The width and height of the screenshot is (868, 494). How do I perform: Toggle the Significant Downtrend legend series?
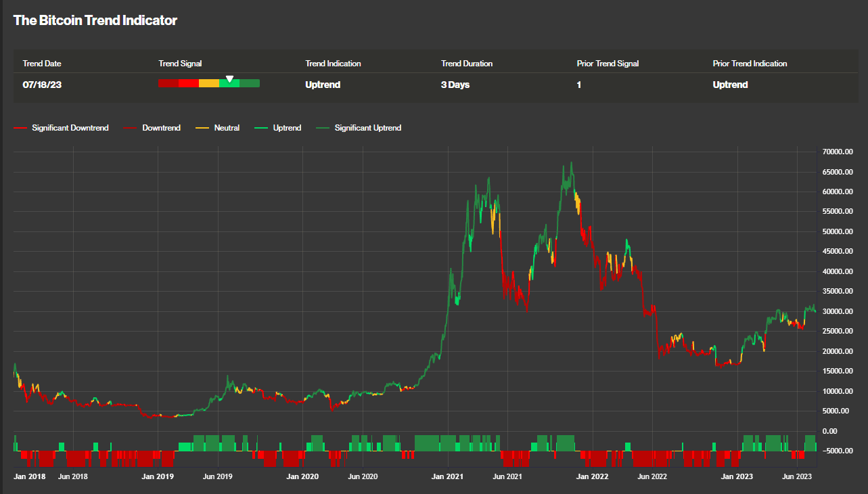click(61, 128)
